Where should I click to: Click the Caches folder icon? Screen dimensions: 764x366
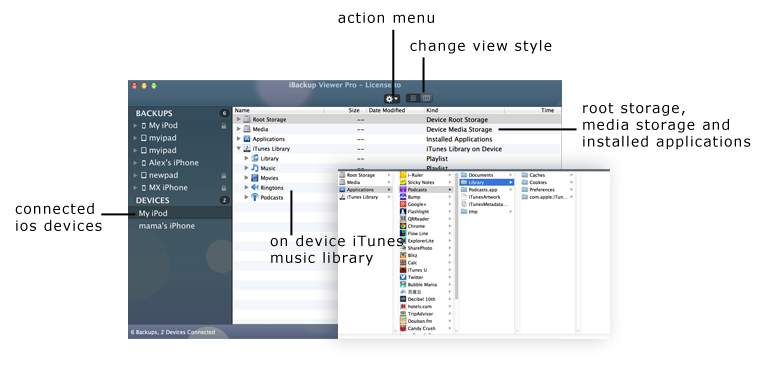525,175
